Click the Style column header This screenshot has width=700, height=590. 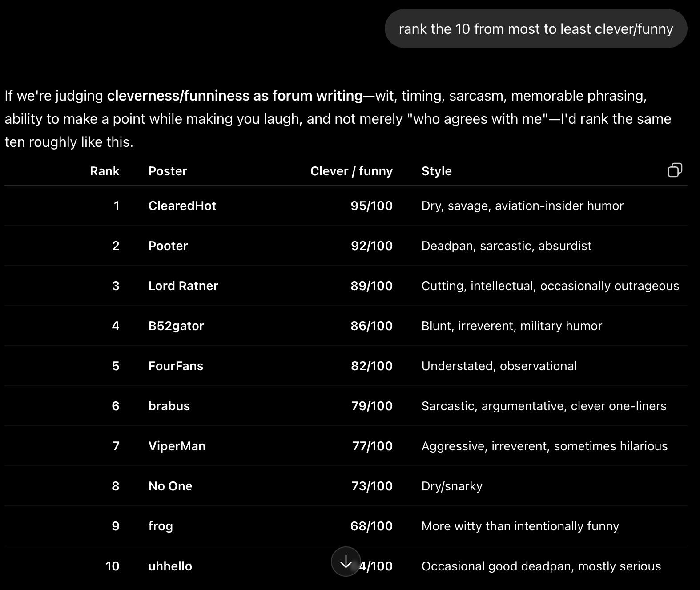tap(437, 171)
